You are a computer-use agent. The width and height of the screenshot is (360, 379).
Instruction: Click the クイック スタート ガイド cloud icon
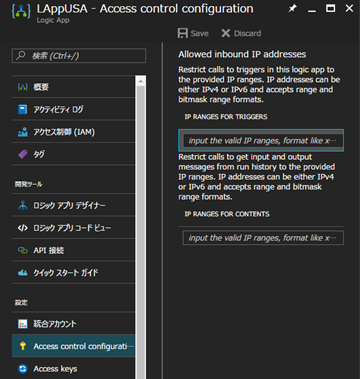tap(23, 273)
